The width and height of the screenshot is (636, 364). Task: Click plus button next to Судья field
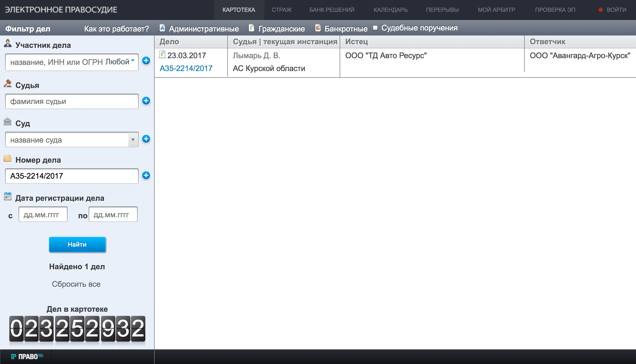coord(146,101)
